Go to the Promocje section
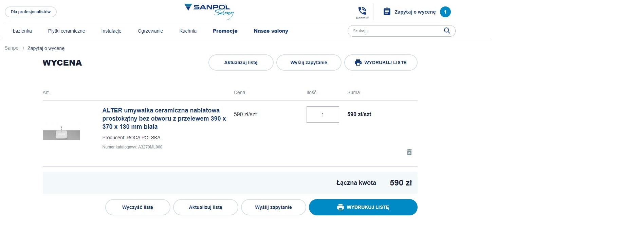644x231 pixels. click(225, 31)
